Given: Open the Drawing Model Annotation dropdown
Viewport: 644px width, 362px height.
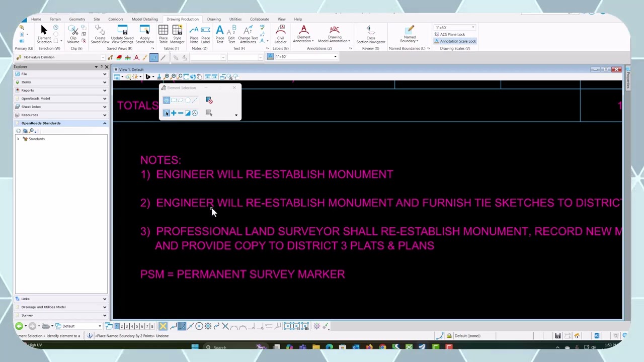Looking at the screenshot, I should pos(335,34).
